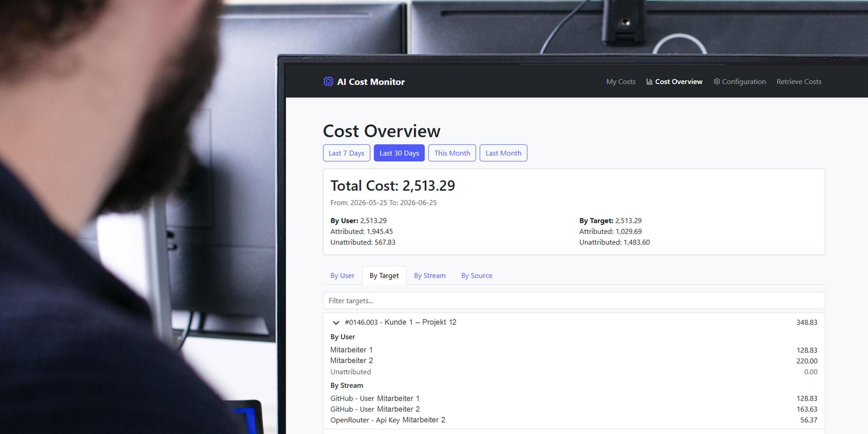Open the Retrieve Costs navigation link
Screen dimensions: 868x434
point(799,81)
